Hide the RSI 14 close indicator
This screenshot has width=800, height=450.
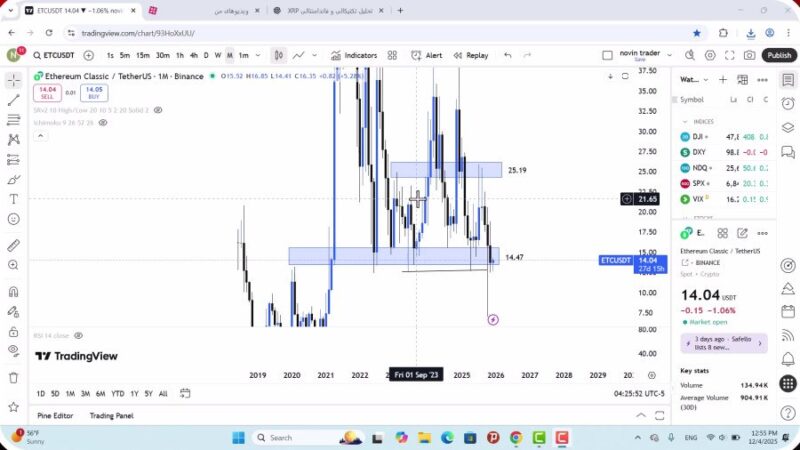(x=78, y=336)
